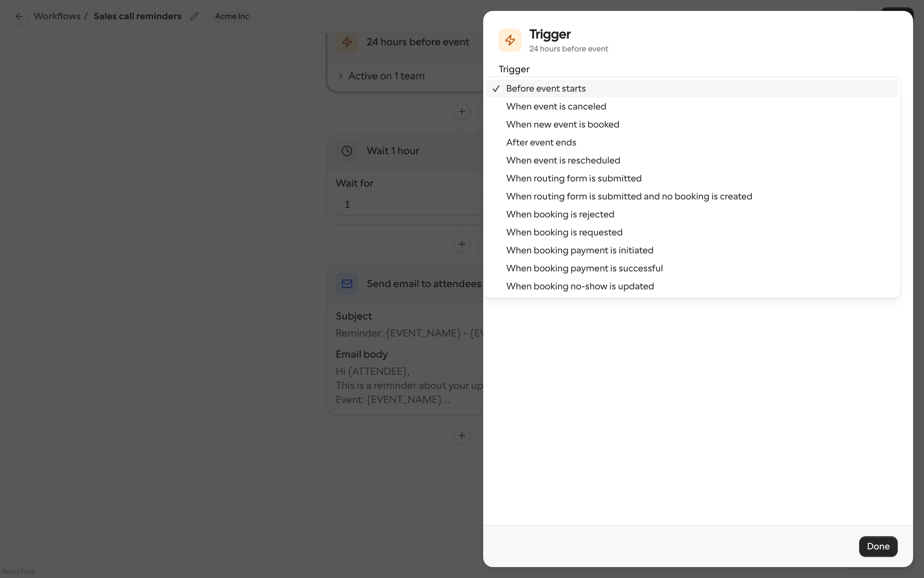This screenshot has height=578, width=924.
Task: Pick When routing form is submitted
Action: click(x=691, y=179)
